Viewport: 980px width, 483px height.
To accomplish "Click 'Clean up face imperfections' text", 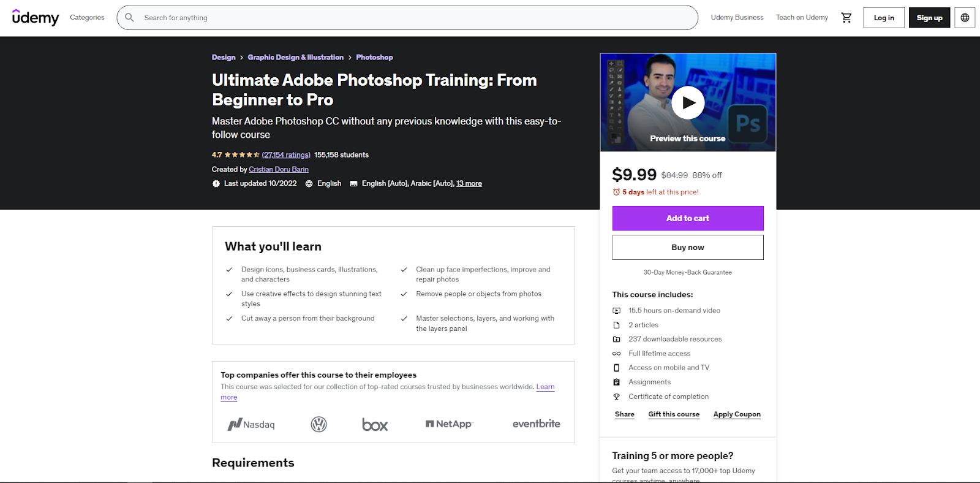I will (483, 275).
